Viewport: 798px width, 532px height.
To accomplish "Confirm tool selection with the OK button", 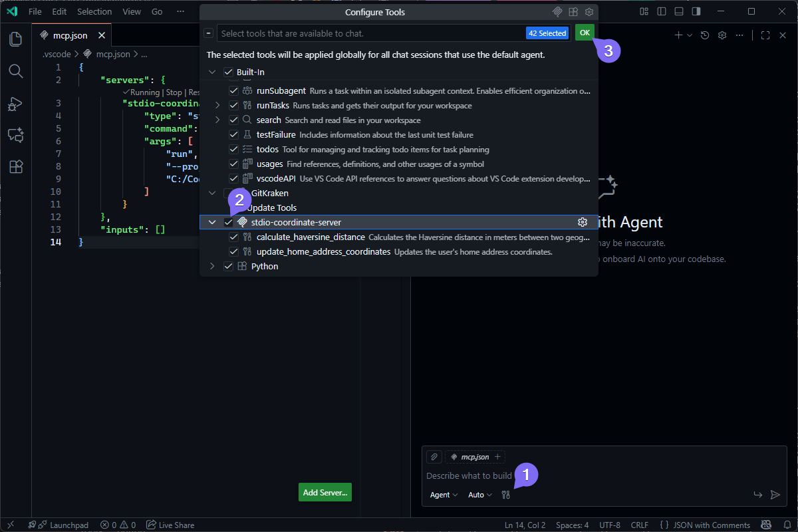I will (x=584, y=32).
